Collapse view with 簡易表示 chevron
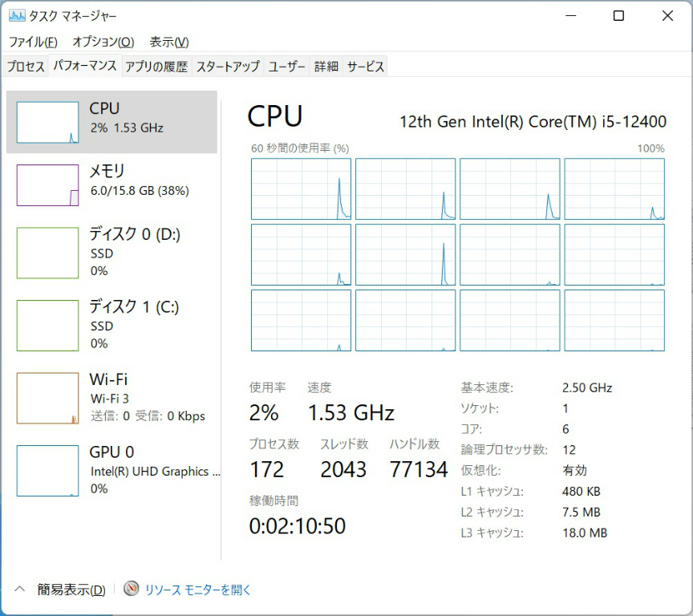 click(x=21, y=590)
